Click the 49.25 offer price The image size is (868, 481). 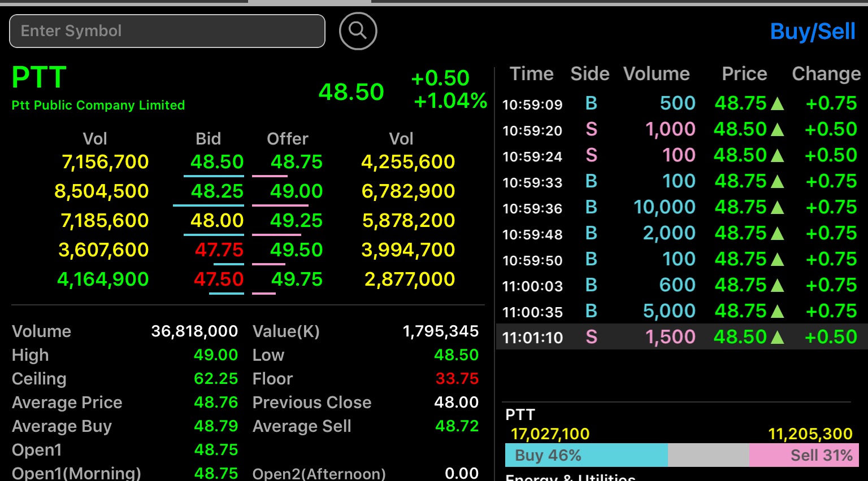pos(296,221)
